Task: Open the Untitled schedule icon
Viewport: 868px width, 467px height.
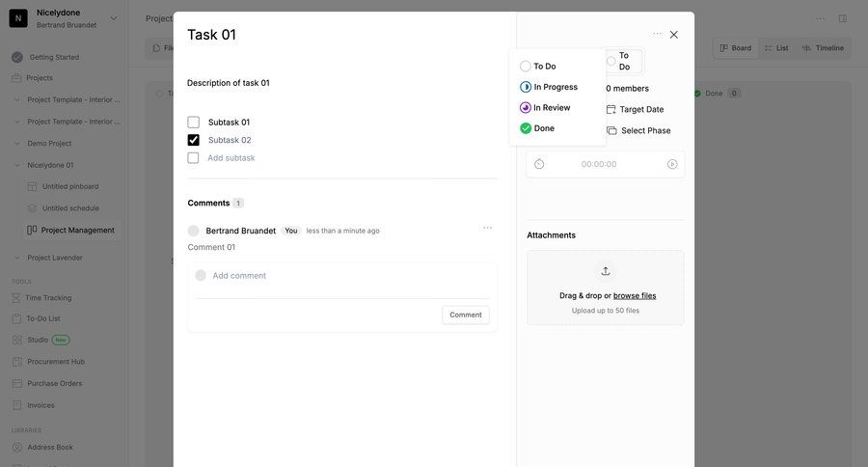Action: (32, 208)
